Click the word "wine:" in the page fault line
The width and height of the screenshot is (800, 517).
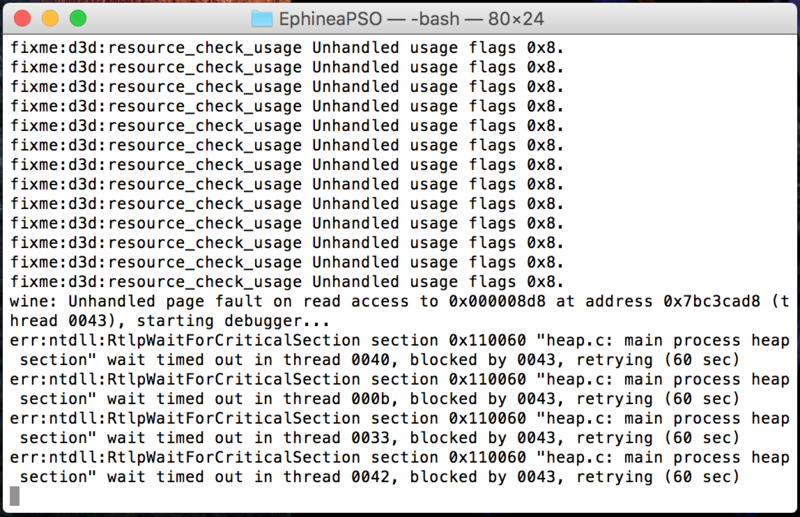pyautogui.click(x=34, y=301)
